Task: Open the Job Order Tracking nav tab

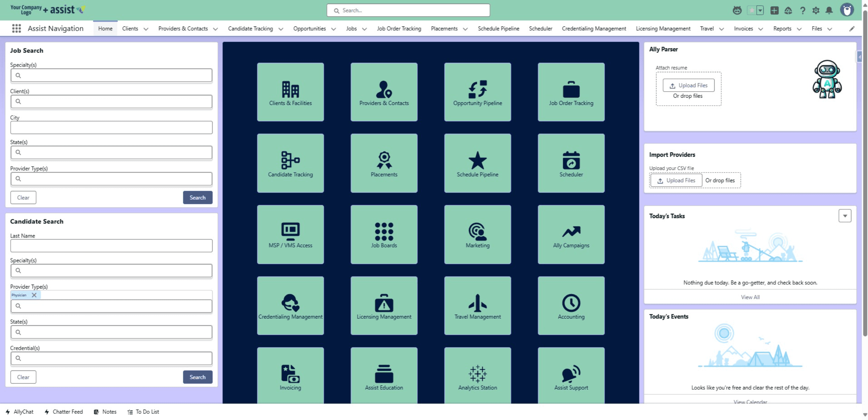Action: pos(399,29)
